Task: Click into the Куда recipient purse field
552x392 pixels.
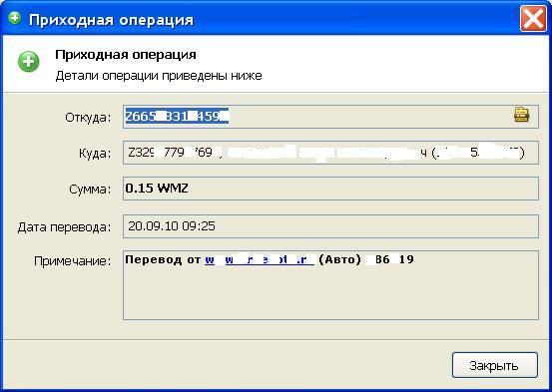Action: pos(330,153)
